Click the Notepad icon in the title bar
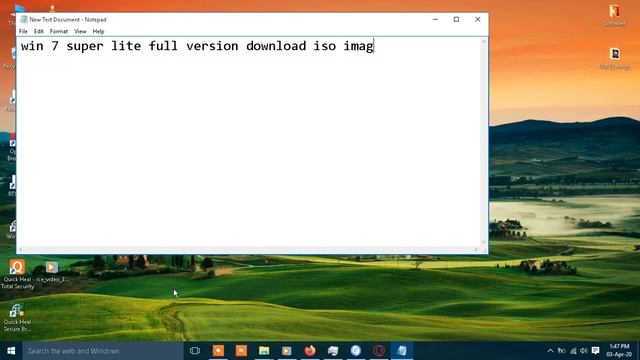The width and height of the screenshot is (640, 360). 24,19
